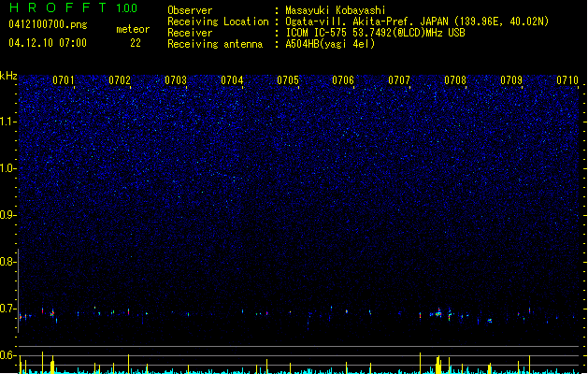This screenshot has height=374, width=588.
Task: Click the meteor label
Action: pos(133,29)
